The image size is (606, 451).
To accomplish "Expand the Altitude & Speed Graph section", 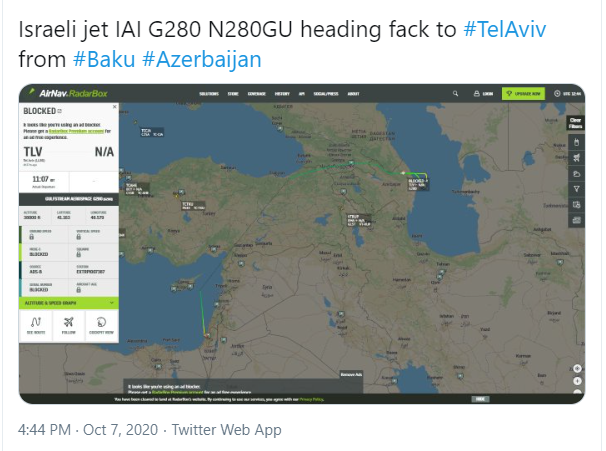I will [69, 303].
